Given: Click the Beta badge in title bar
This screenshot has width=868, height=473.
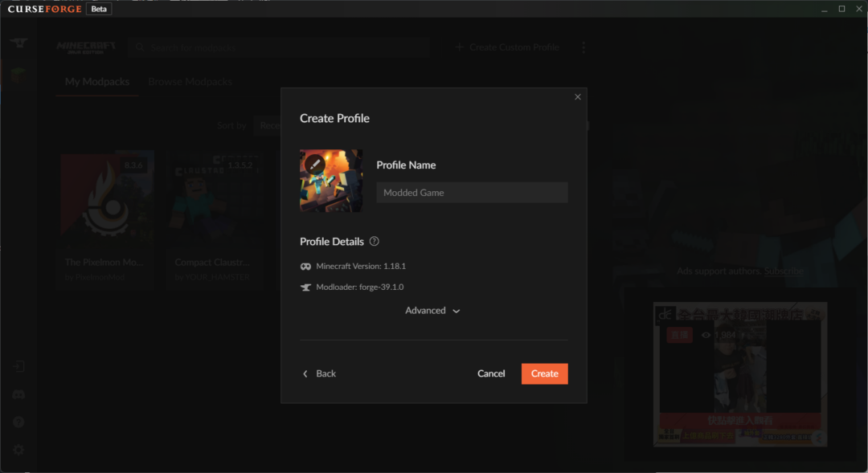Looking at the screenshot, I should click(x=99, y=9).
